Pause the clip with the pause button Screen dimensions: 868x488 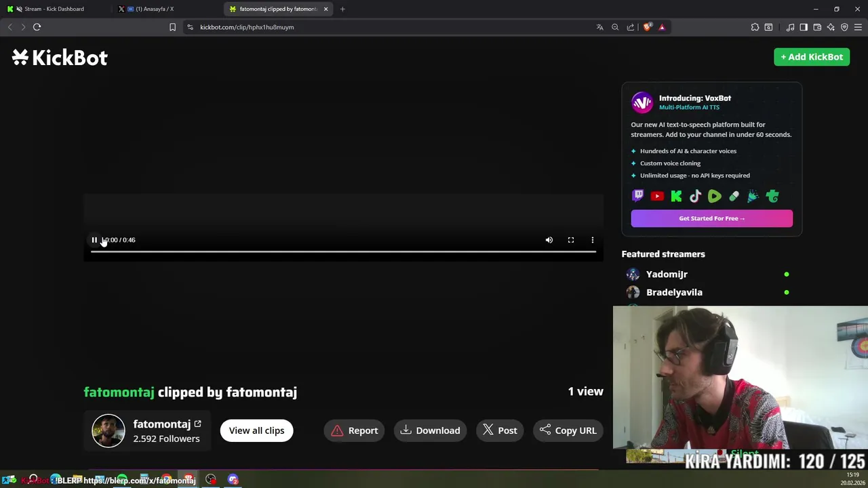(x=94, y=240)
